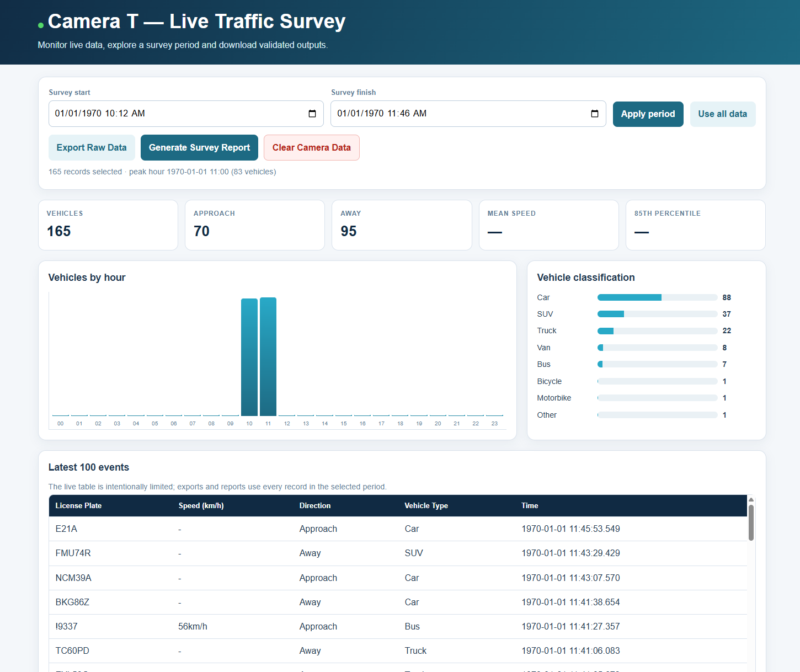Click the Truck classification progress bar

click(658, 331)
